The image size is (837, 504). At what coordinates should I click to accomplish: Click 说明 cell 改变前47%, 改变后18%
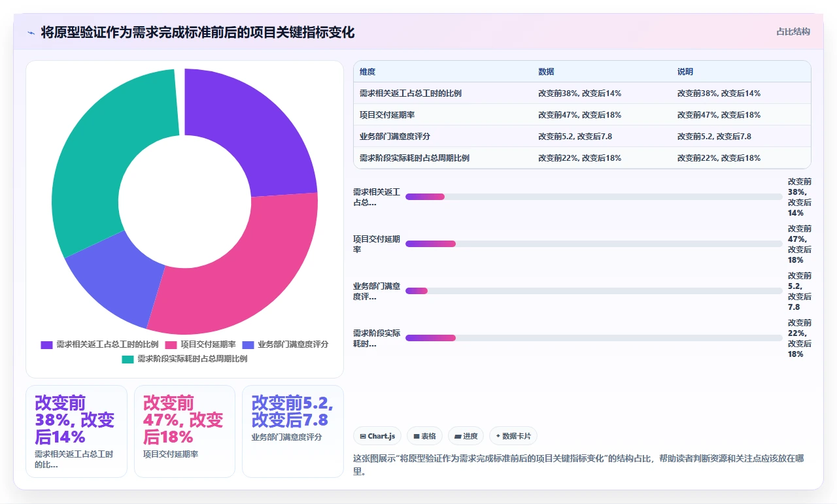741,115
